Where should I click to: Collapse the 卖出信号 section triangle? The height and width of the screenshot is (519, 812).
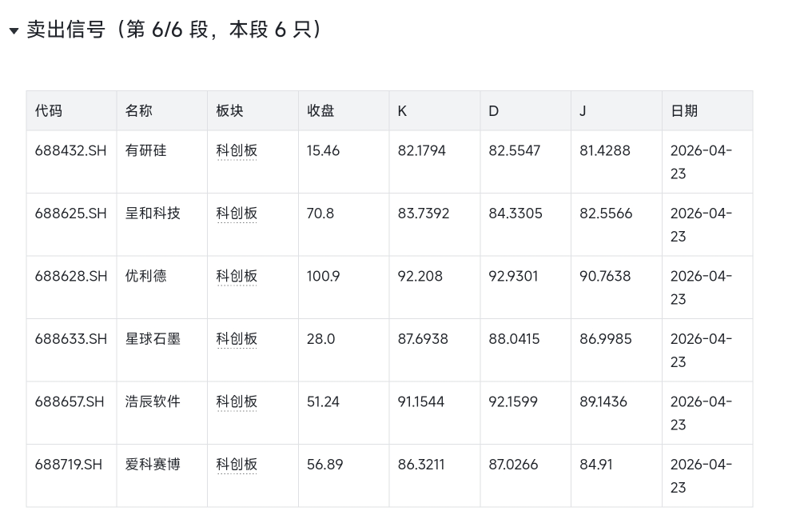(x=14, y=31)
